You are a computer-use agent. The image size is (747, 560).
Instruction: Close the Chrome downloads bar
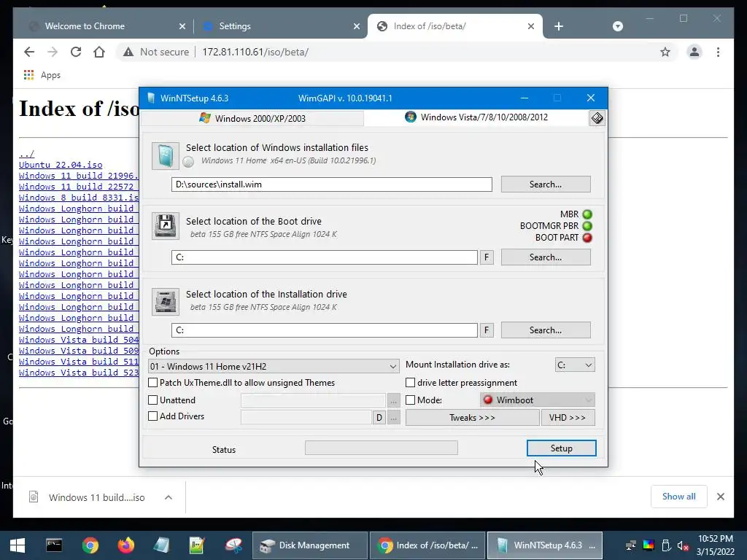720,497
